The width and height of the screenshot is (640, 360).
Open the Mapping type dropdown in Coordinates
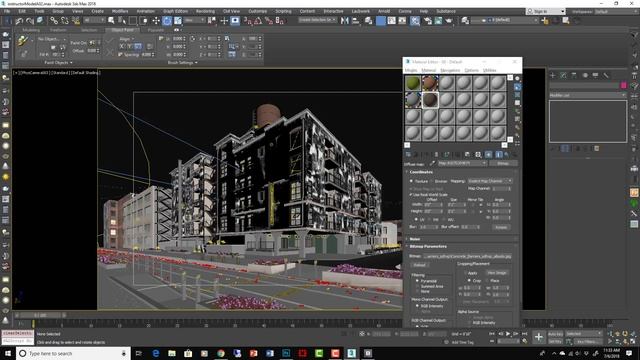click(490, 181)
